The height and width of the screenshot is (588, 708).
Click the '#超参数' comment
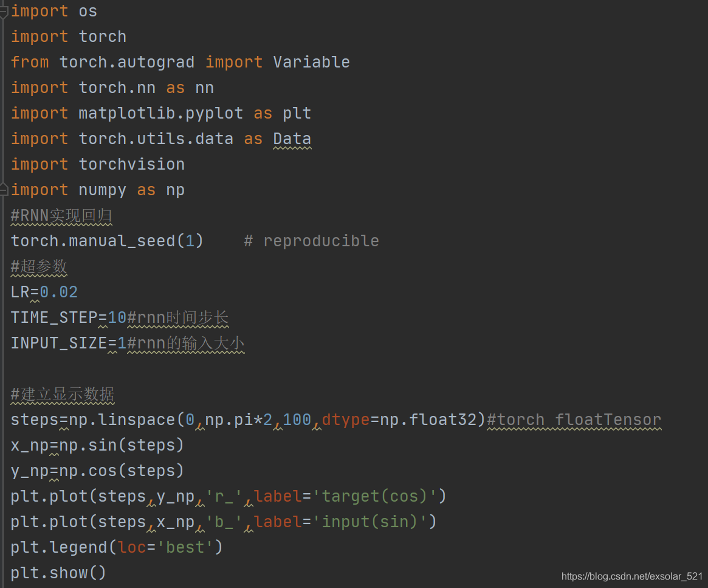[39, 266]
